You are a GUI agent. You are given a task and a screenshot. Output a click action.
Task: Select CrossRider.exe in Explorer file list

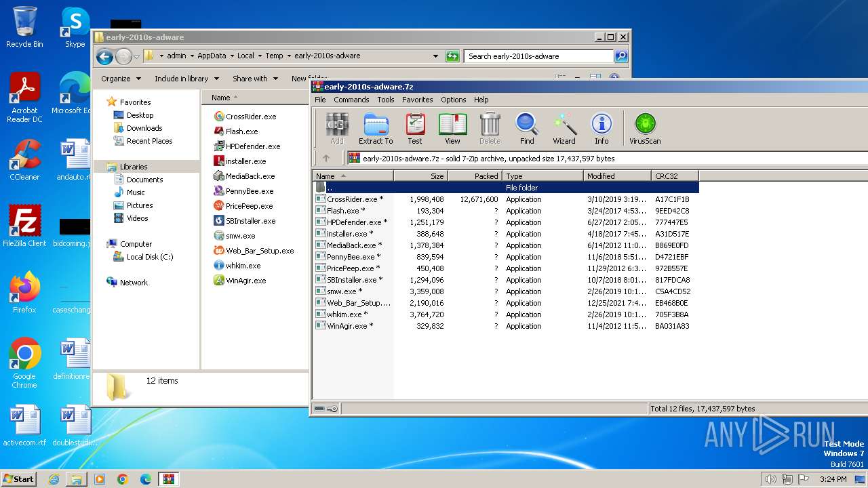point(245,117)
